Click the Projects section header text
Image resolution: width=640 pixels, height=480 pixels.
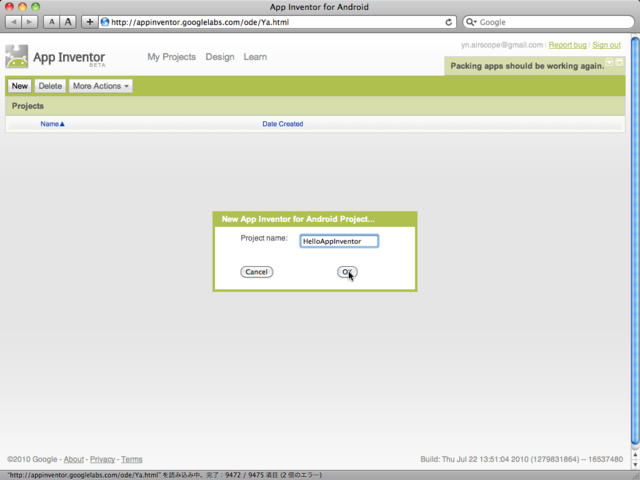click(x=28, y=106)
